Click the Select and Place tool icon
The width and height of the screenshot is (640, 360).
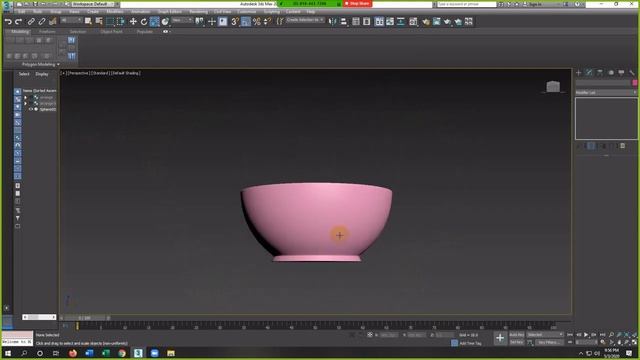[165, 22]
